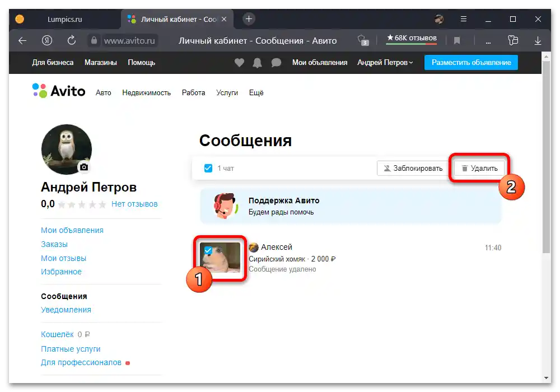The width and height of the screenshot is (560, 392).
Task: Click the browser profile avatar in title bar
Action: [439, 19]
